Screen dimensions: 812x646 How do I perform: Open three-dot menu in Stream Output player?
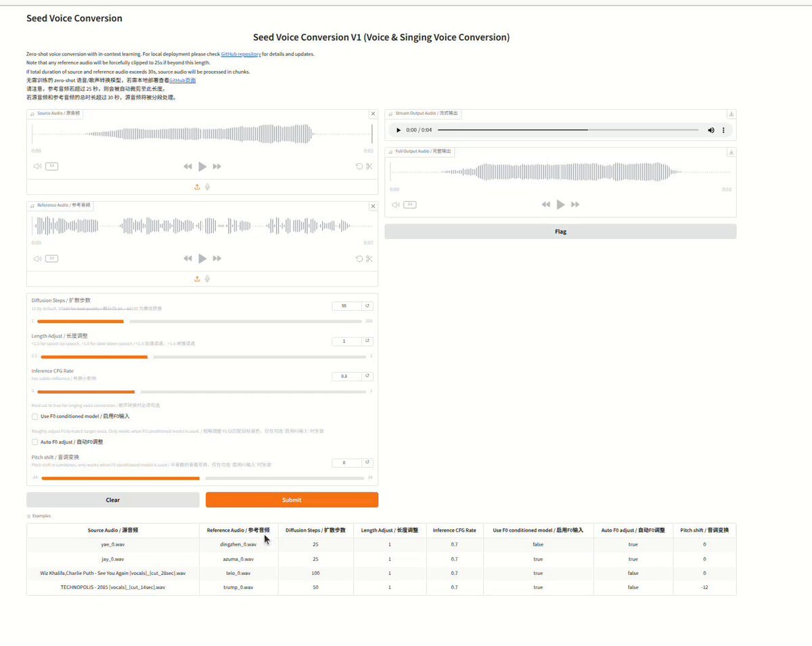[723, 130]
